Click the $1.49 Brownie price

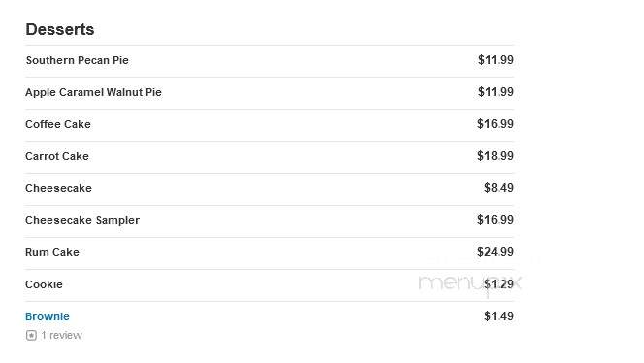(499, 316)
